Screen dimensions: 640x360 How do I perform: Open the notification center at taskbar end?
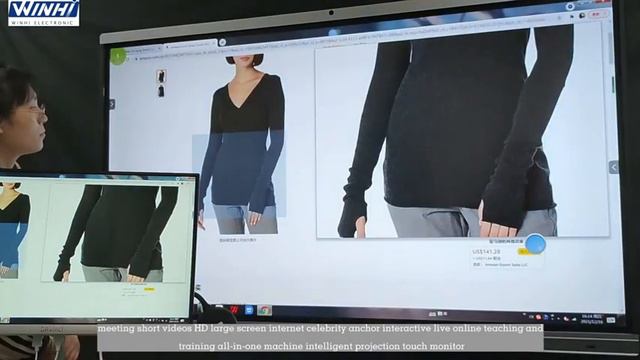[611, 320]
